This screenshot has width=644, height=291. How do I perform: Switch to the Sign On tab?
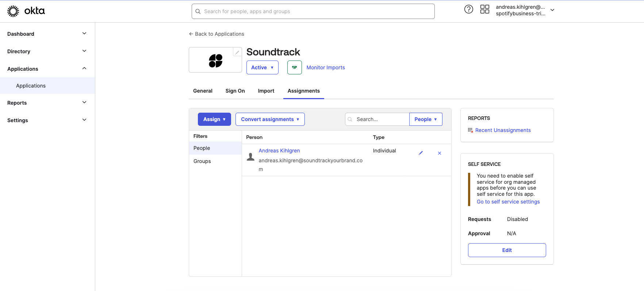click(x=235, y=91)
